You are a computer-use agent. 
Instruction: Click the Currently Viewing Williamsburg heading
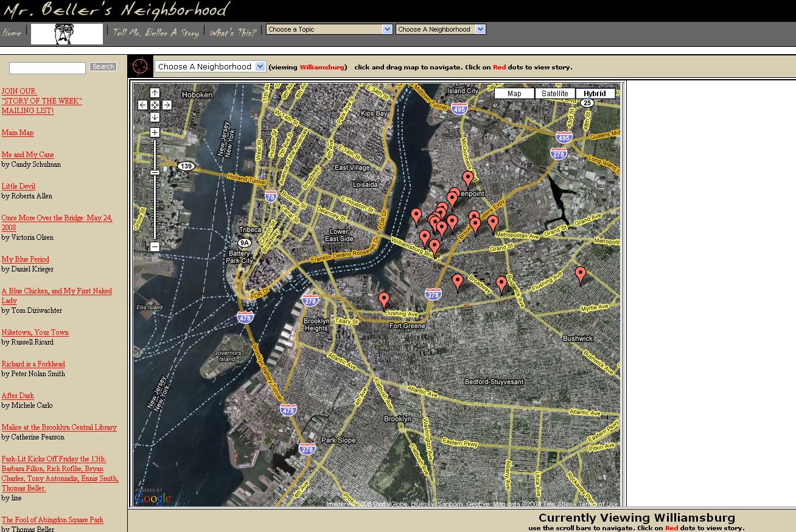point(637,518)
